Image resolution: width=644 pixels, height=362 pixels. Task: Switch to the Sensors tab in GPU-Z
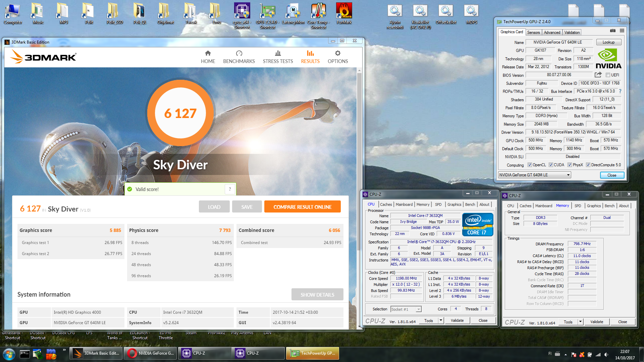click(x=533, y=33)
